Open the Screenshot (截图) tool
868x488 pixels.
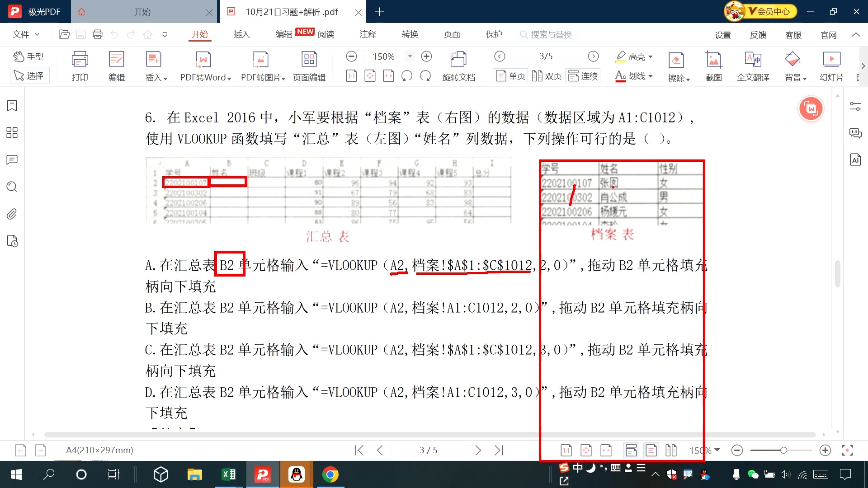coord(713,60)
